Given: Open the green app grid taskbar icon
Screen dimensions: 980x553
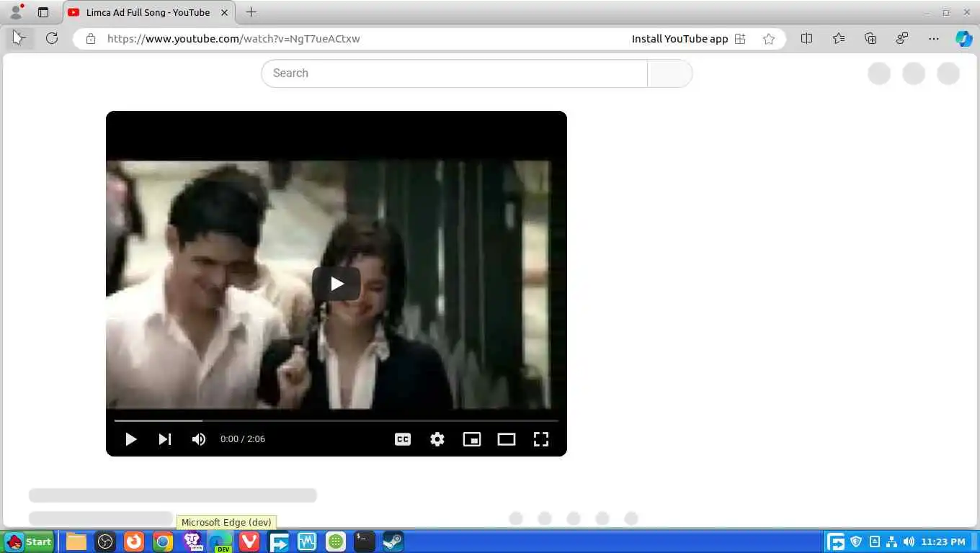Looking at the screenshot, I should coord(336,541).
